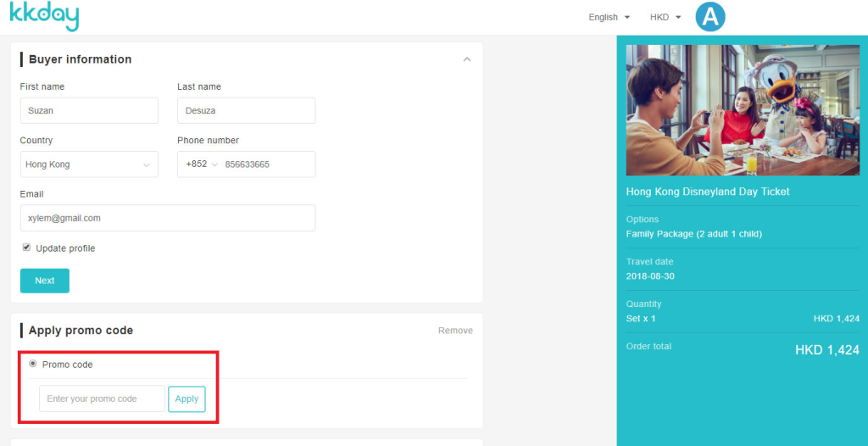The width and height of the screenshot is (868, 446).
Task: Open the Disneyland product photo thumbnail
Action: [743, 110]
